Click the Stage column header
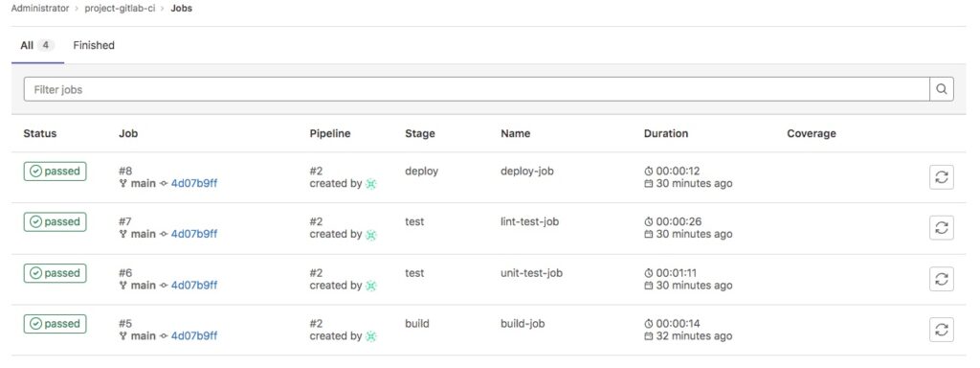 point(420,133)
